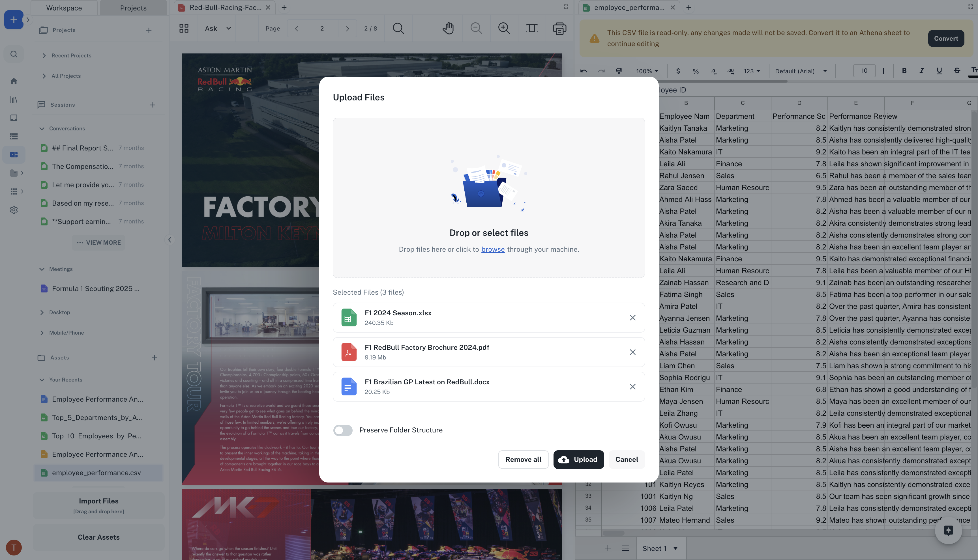
Task: Click the browse link
Action: [492, 249]
